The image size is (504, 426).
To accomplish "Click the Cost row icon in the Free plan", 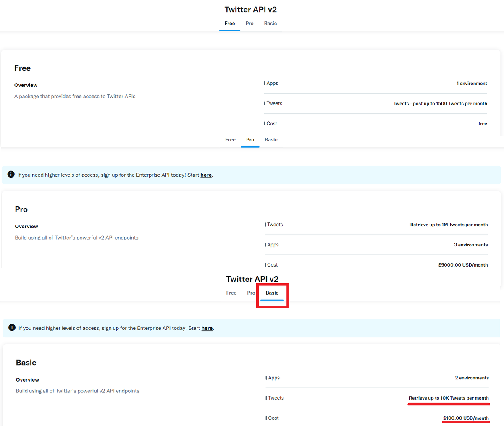I will click(265, 123).
